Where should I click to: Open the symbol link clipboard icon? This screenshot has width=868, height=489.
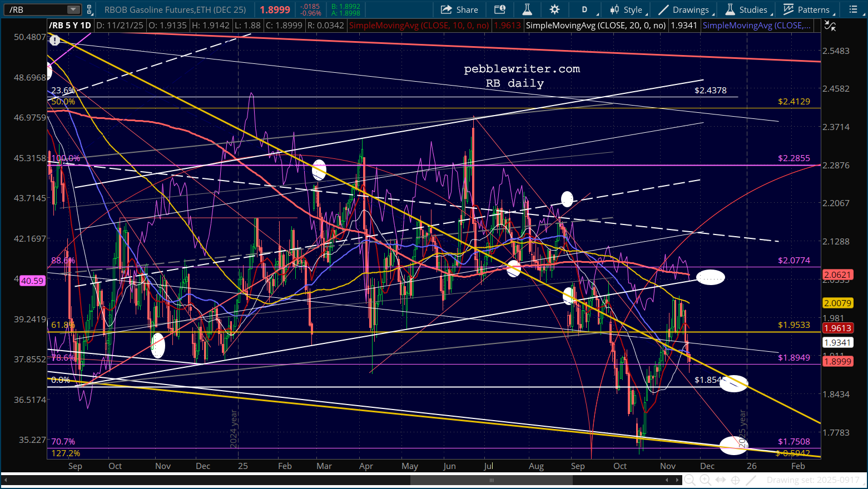[x=89, y=9]
